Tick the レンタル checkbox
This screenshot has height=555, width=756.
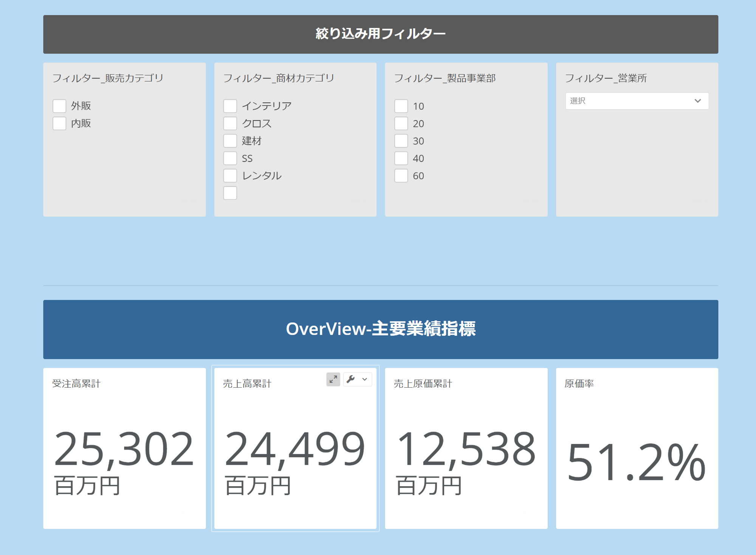pos(230,175)
